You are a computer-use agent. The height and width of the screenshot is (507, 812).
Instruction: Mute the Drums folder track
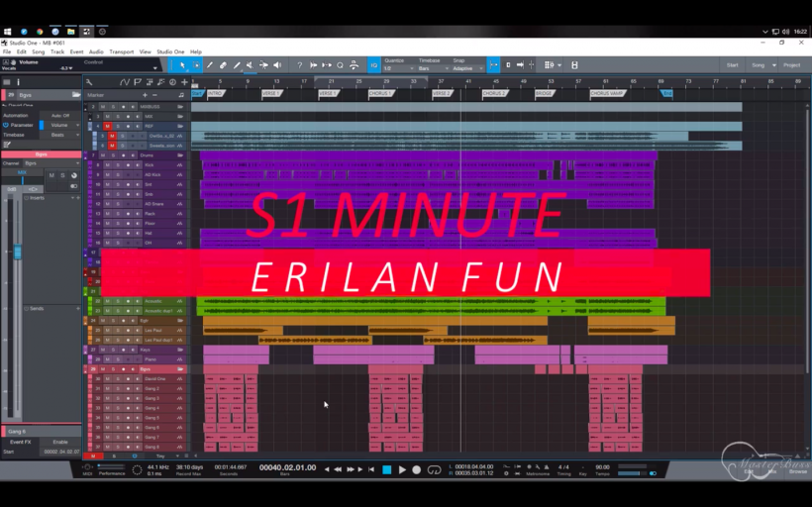(x=103, y=154)
